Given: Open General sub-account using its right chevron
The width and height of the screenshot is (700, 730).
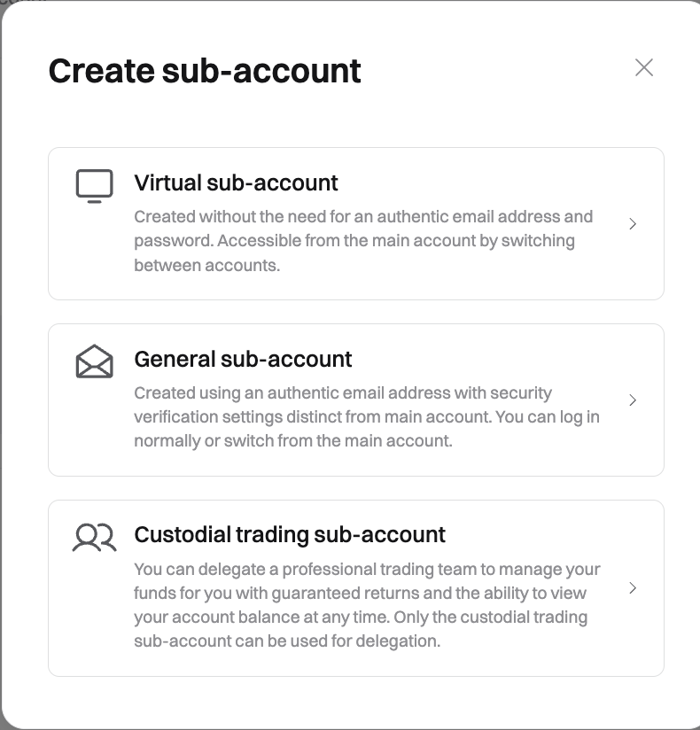Looking at the screenshot, I should coord(633,400).
